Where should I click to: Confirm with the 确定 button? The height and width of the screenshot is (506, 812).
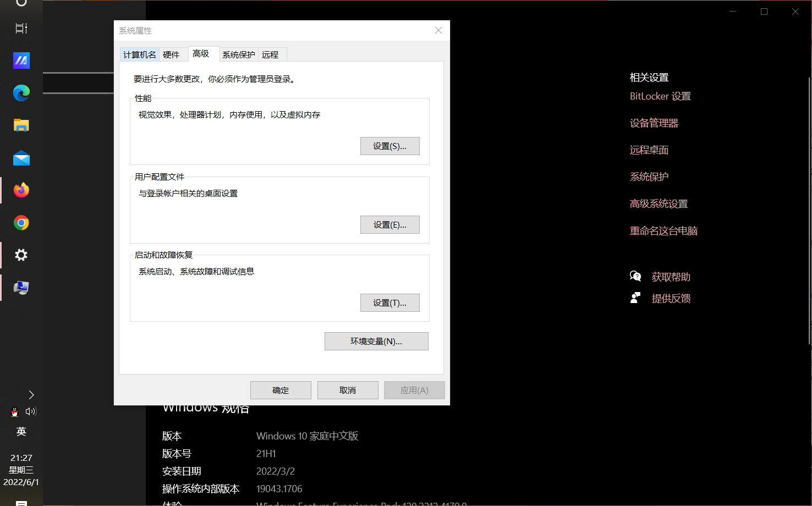coord(281,391)
